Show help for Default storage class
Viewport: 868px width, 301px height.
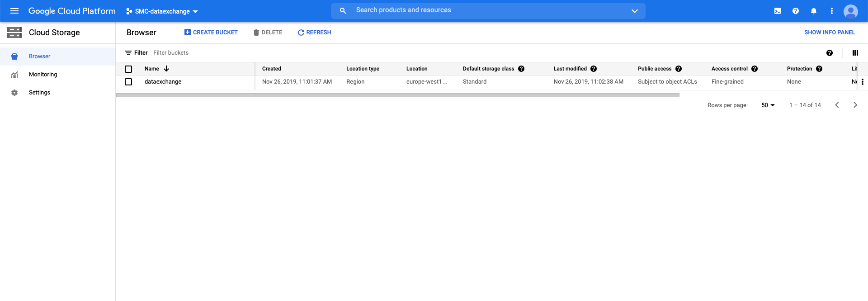tap(521, 69)
